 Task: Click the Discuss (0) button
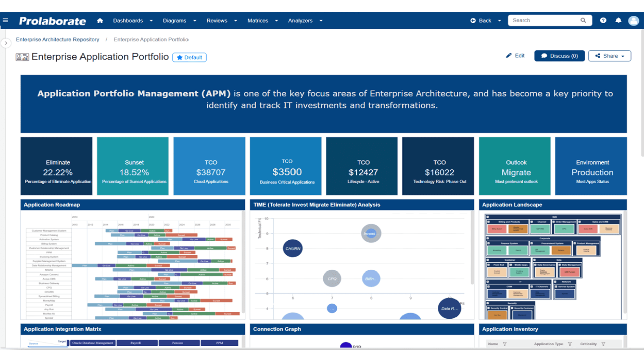click(x=559, y=56)
